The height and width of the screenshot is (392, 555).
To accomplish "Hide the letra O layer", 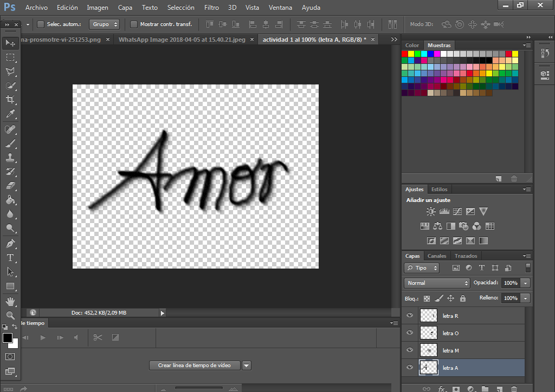I will (x=410, y=332).
